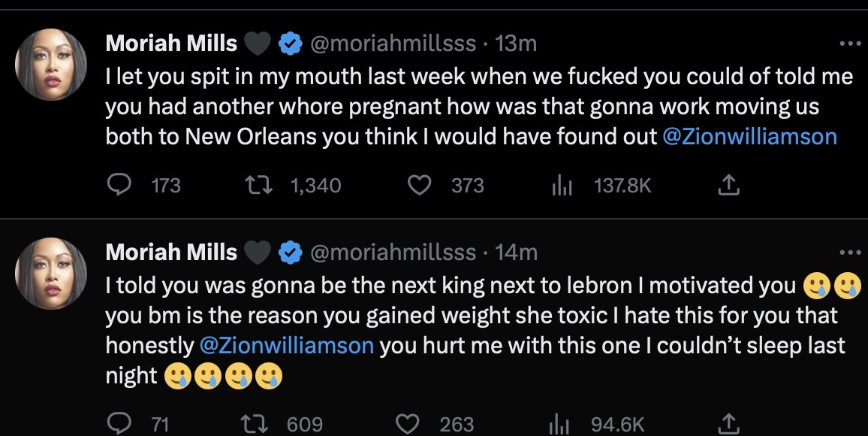Reply to the 13m tweet
Image resolution: width=868 pixels, height=436 pixels.
pyautogui.click(x=119, y=185)
